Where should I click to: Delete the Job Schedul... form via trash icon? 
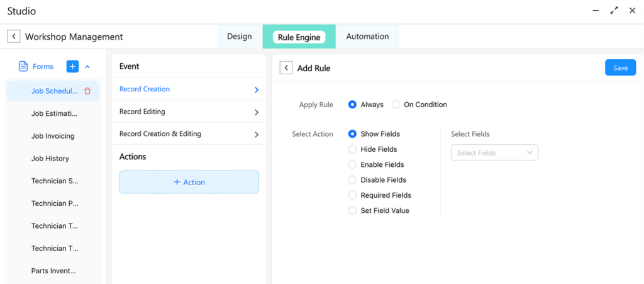[87, 91]
